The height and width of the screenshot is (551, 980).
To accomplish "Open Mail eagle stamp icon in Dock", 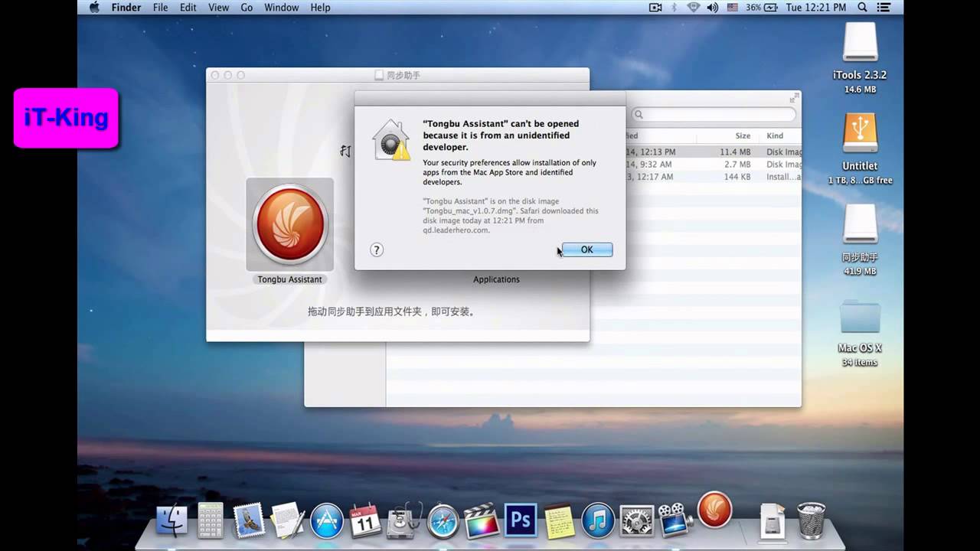I will (x=248, y=521).
